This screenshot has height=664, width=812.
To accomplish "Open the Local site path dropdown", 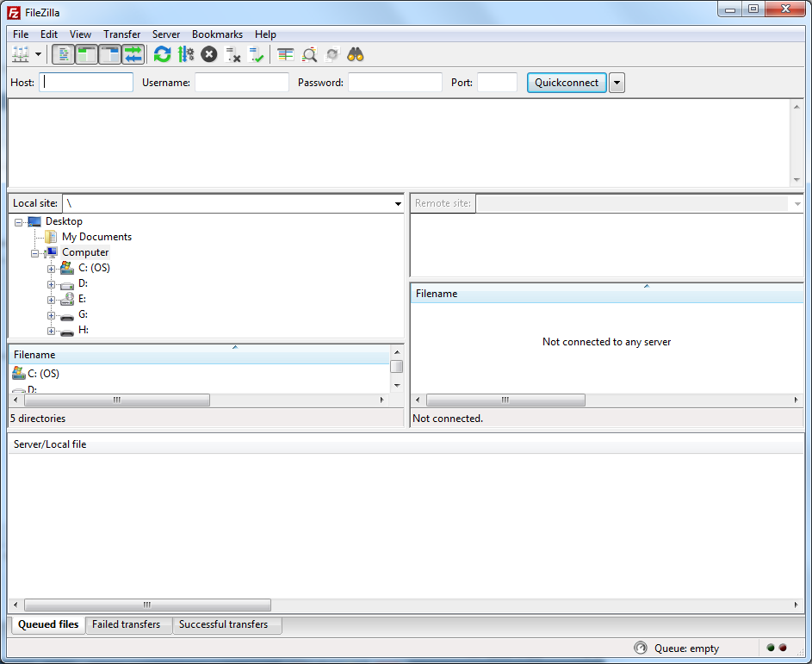I will 398,203.
